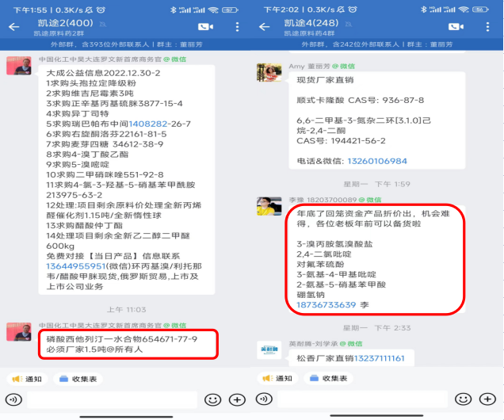Image resolution: width=504 pixels, height=420 pixels.
Task: Open the emoji picker in right chat
Action: tap(463, 399)
